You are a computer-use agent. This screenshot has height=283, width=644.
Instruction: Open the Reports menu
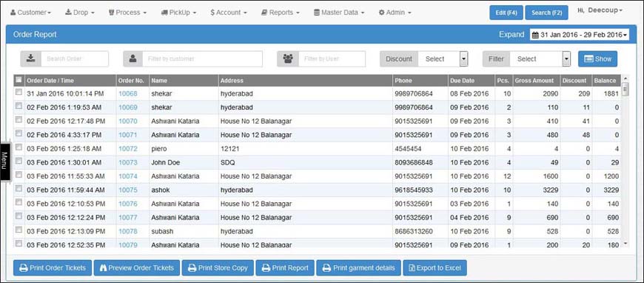(x=281, y=13)
